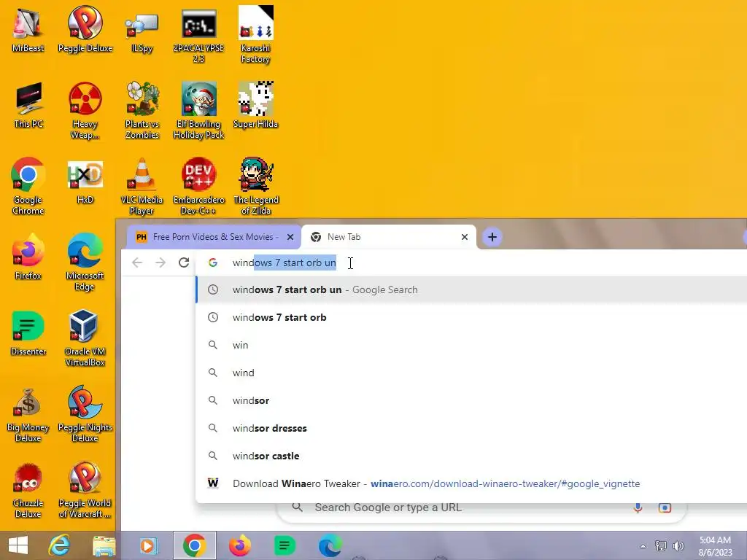The image size is (747, 560).
Task: Click the taskbar clock showing 5:04 AM
Action: click(x=715, y=546)
